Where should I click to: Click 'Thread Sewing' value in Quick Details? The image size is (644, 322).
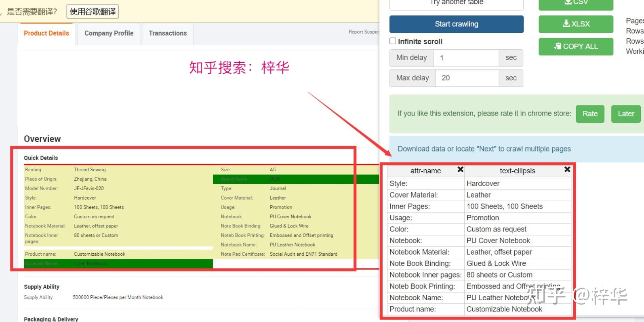click(x=90, y=170)
